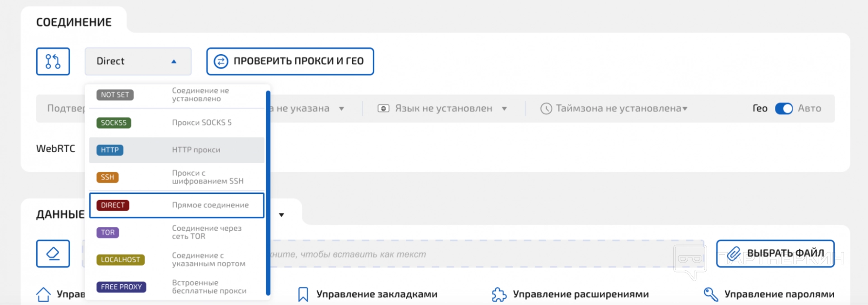Image resolution: width=868 pixels, height=305 pixels.
Task: Toggle the Гео Авто switch
Action: pyautogui.click(x=783, y=108)
